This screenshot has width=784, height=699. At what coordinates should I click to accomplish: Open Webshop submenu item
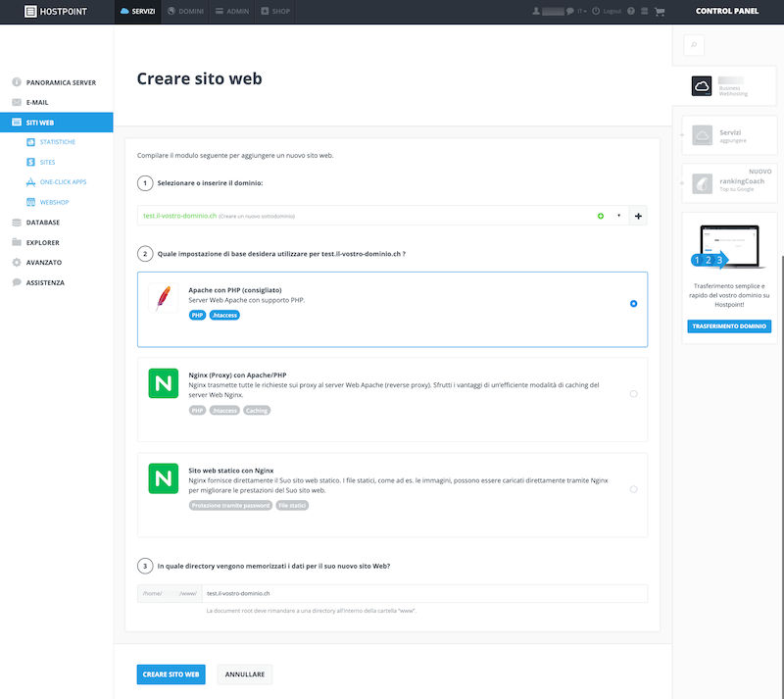tap(57, 202)
